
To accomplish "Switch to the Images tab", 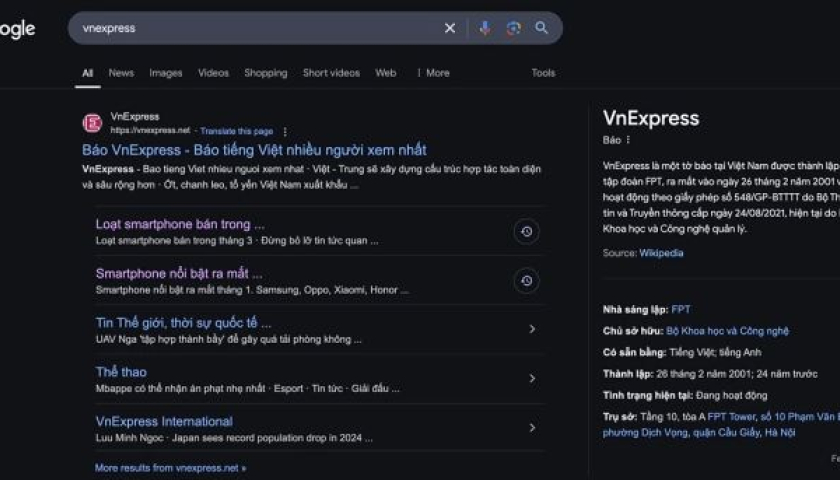I will point(166,73).
